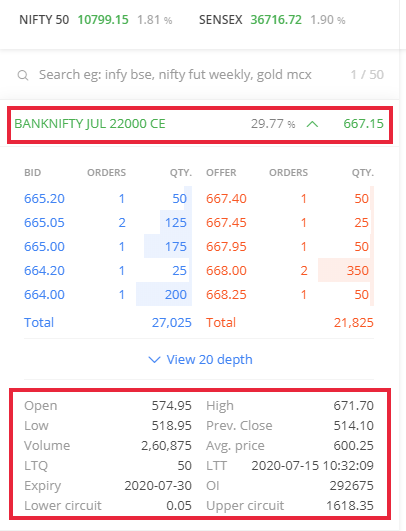
Task: Click NIFTY 50 label
Action: click(x=44, y=20)
